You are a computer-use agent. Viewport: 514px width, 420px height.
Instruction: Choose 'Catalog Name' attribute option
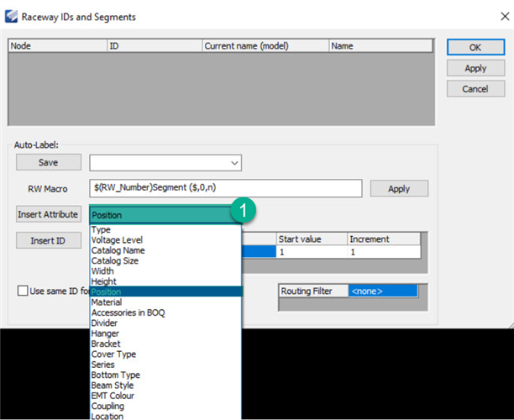coord(118,250)
